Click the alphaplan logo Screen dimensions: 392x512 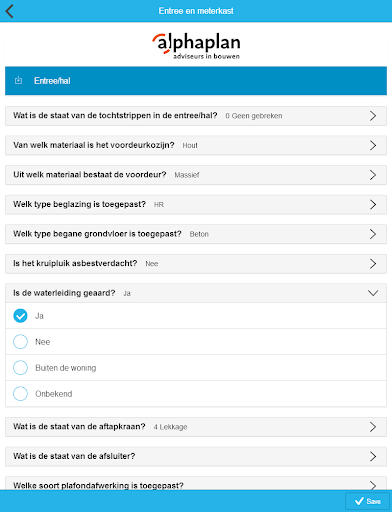pyautogui.click(x=196, y=46)
